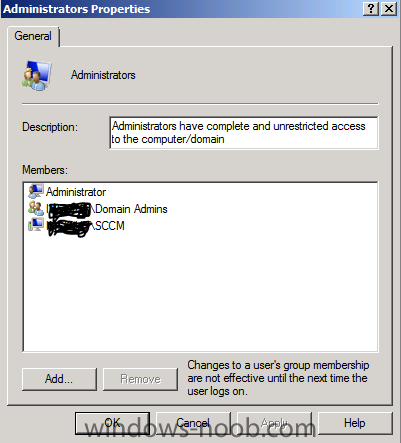Click the question mark title bar button

371,9
